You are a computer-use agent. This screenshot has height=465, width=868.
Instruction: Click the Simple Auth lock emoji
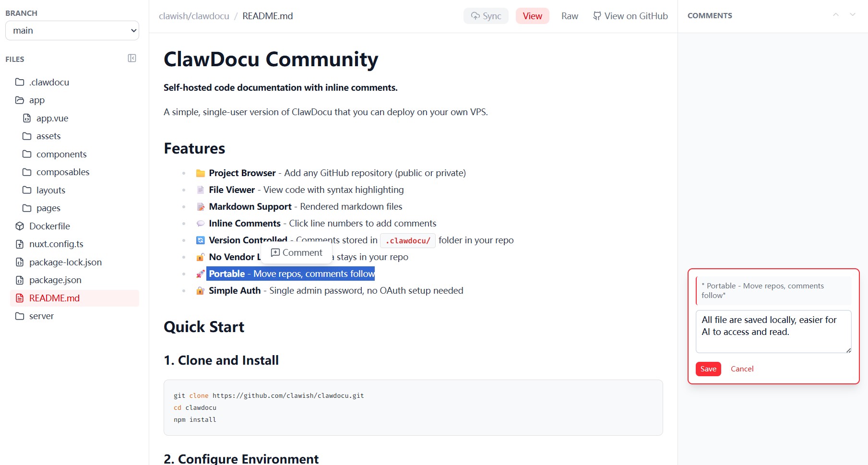tap(201, 291)
